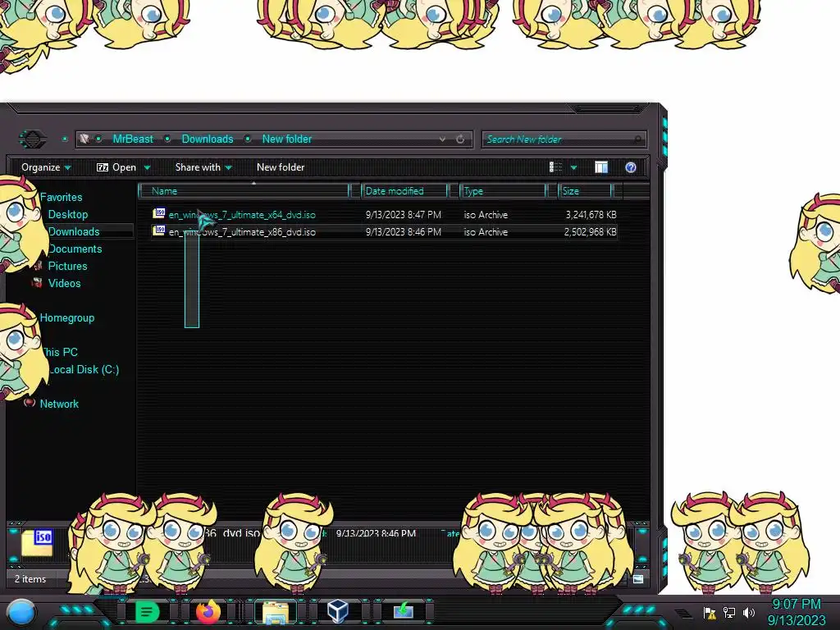
Task: Expand the address bar history dropdown
Action: click(442, 139)
